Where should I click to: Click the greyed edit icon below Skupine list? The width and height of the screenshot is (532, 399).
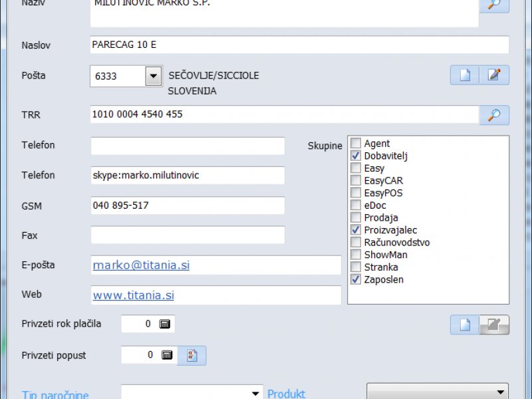pos(494,325)
